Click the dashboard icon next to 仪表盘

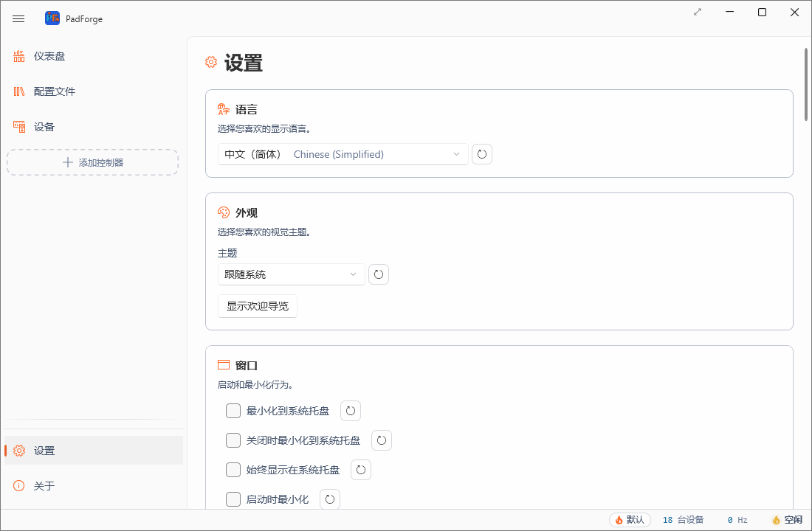pyautogui.click(x=19, y=56)
